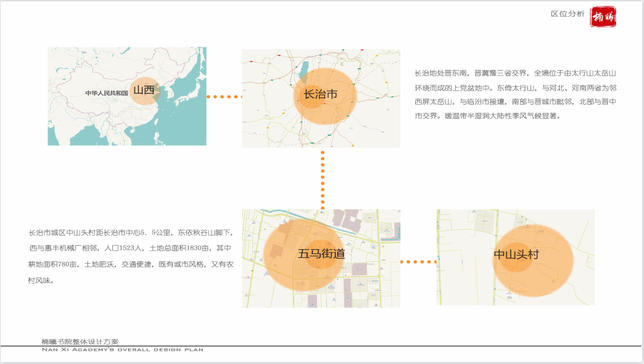Click the text line starting 长治市城区中山头村
Viewport: 644px width, 364px height.
click(131, 233)
